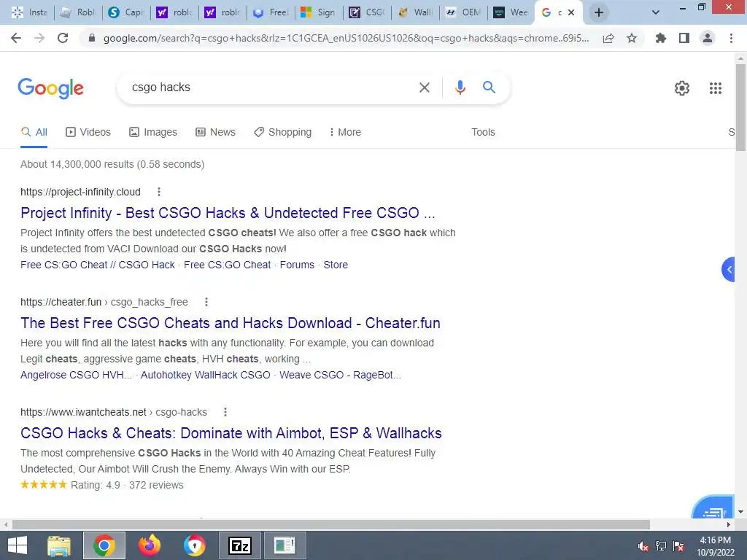Go to the Google homepage logo
Viewport: 747px width, 560px height.
click(x=50, y=88)
